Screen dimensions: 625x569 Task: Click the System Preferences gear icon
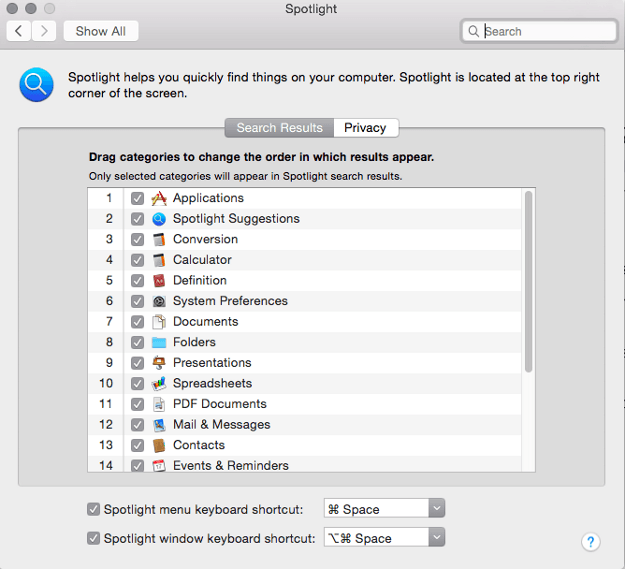(159, 301)
